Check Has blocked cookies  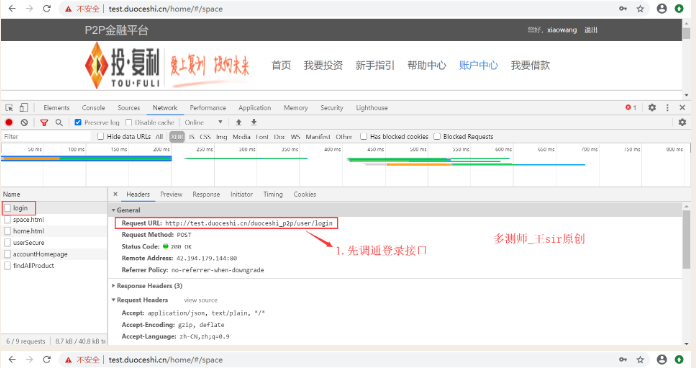pyautogui.click(x=364, y=136)
